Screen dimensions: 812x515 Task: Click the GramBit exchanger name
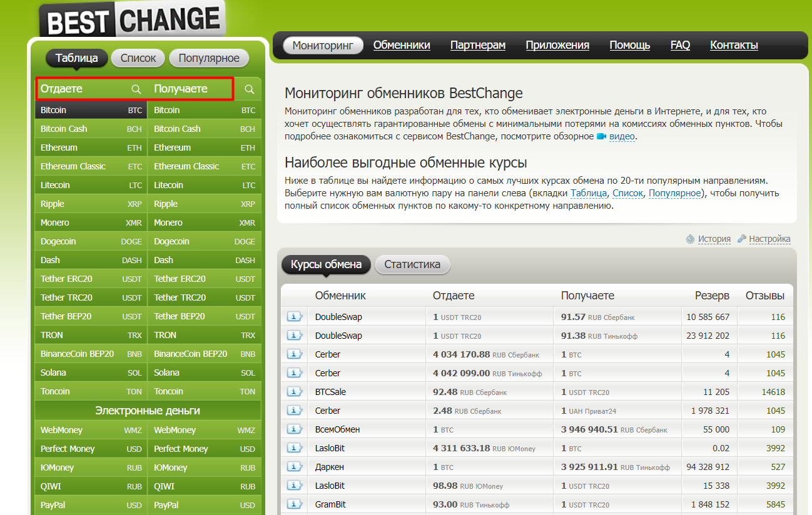tap(330, 504)
